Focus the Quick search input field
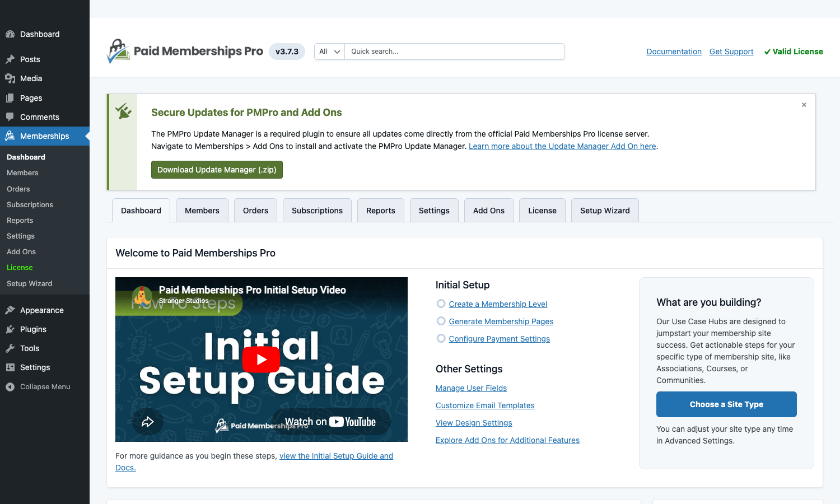 tap(455, 52)
